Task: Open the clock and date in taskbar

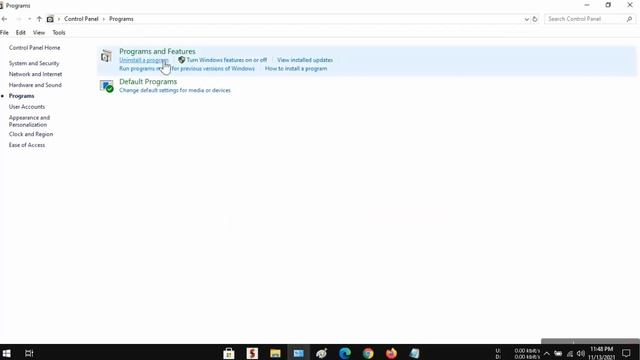Action: tap(602, 353)
